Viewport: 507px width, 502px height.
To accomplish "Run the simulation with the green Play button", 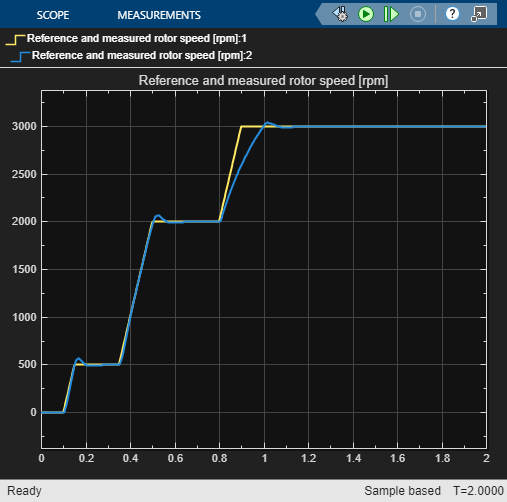I will coord(366,14).
